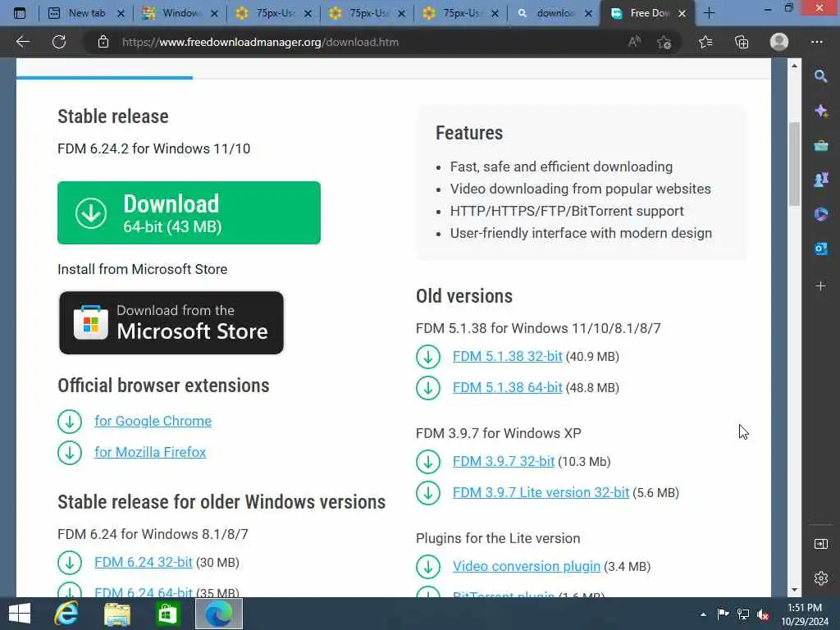Open Outlook in the sidebar
Image resolution: width=840 pixels, height=630 pixels.
click(x=820, y=249)
